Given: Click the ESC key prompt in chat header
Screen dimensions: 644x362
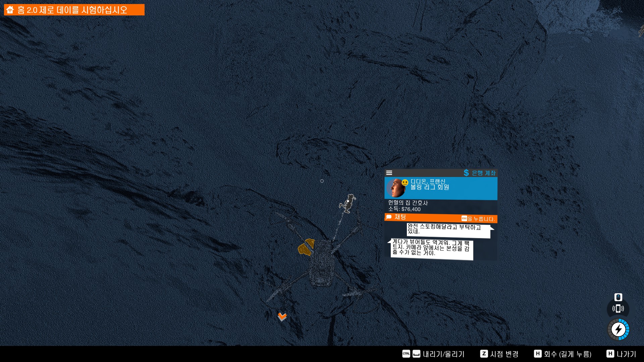Looking at the screenshot, I should click(x=464, y=219).
